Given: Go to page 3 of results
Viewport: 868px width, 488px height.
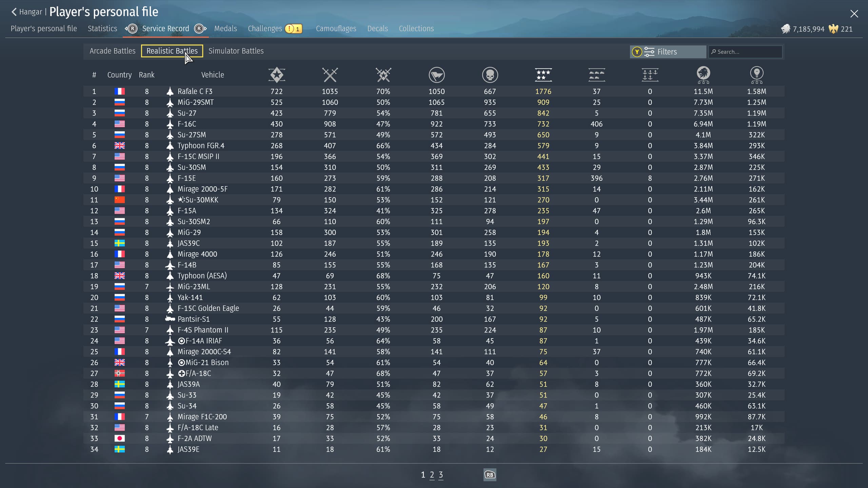Looking at the screenshot, I should pyautogui.click(x=440, y=475).
